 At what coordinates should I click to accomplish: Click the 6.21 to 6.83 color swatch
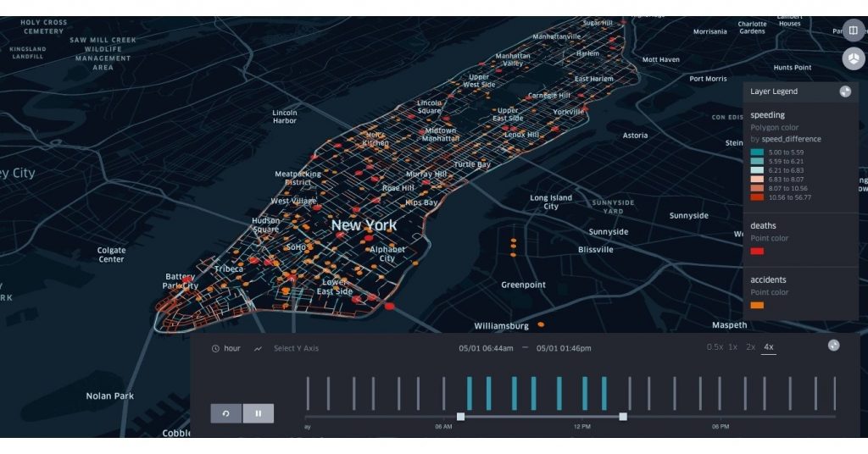pos(757,170)
